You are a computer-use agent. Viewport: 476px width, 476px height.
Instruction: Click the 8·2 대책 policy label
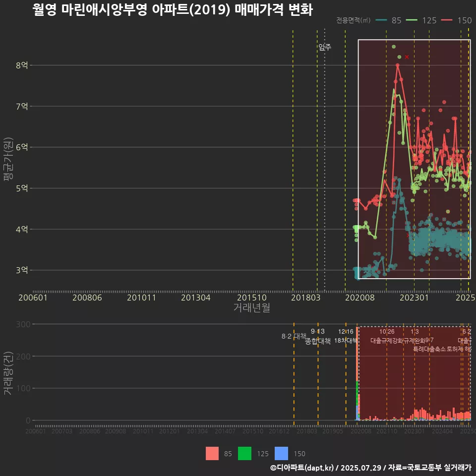(x=293, y=336)
